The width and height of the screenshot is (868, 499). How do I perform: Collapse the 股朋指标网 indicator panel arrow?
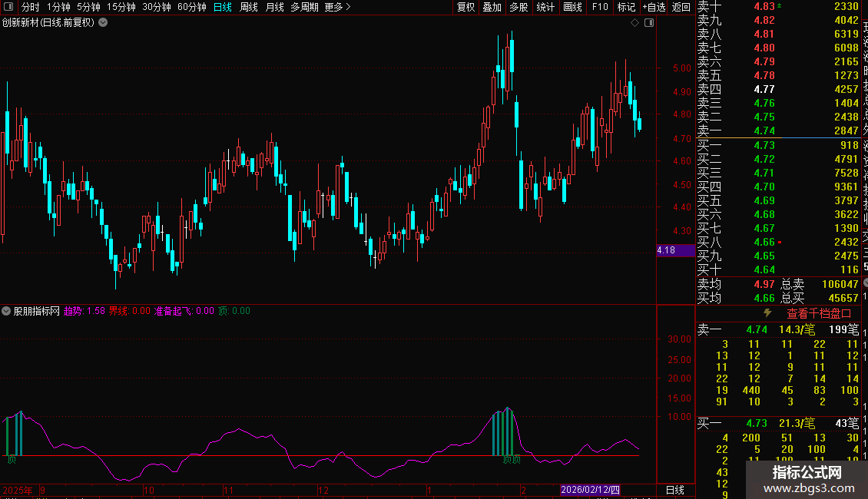pos(6,311)
